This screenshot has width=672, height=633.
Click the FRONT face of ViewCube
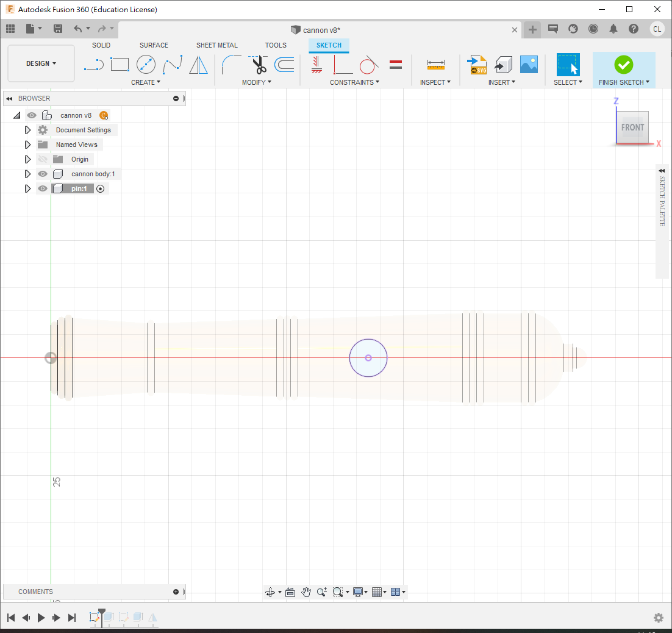click(632, 127)
